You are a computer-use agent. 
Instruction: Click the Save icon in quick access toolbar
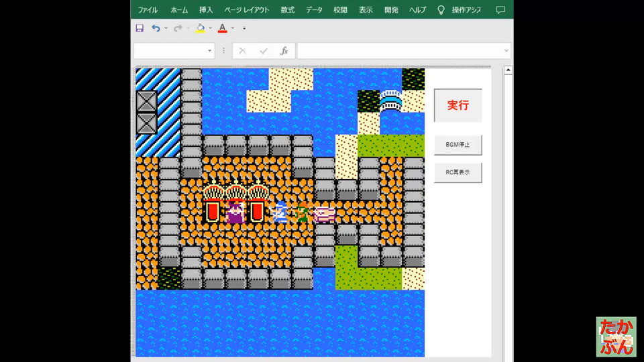(140, 28)
